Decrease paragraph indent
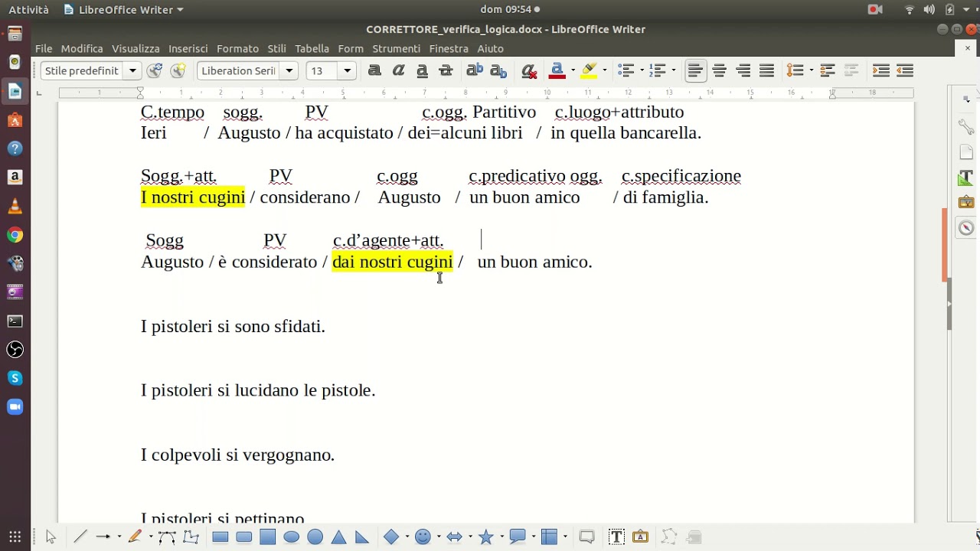Viewport: 980px width, 551px height. (905, 70)
